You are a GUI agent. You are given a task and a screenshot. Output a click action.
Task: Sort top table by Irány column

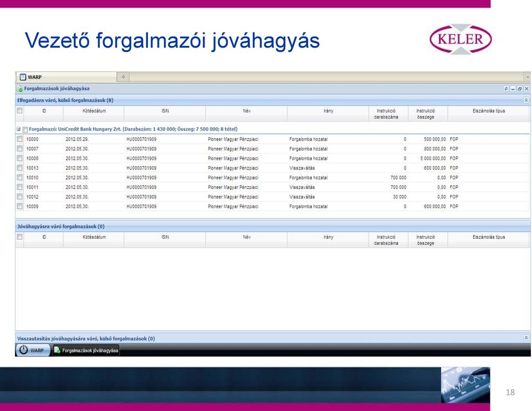coord(328,114)
